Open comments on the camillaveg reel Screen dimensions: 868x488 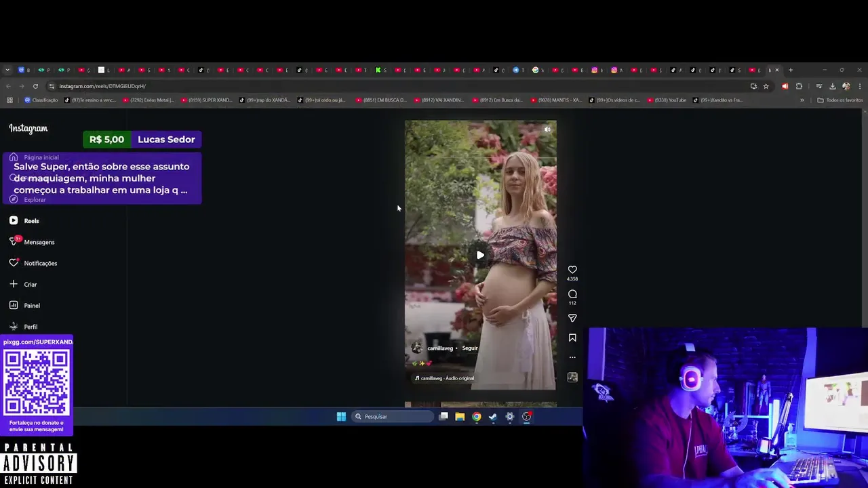click(x=572, y=294)
